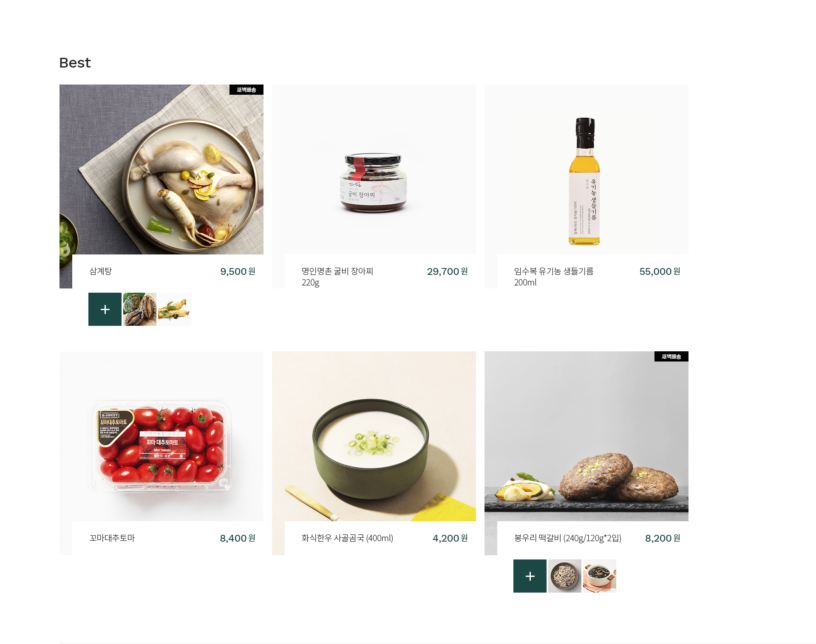Click the 새벽배송 badge on 떡갈비
816x644 pixels.
click(x=671, y=356)
